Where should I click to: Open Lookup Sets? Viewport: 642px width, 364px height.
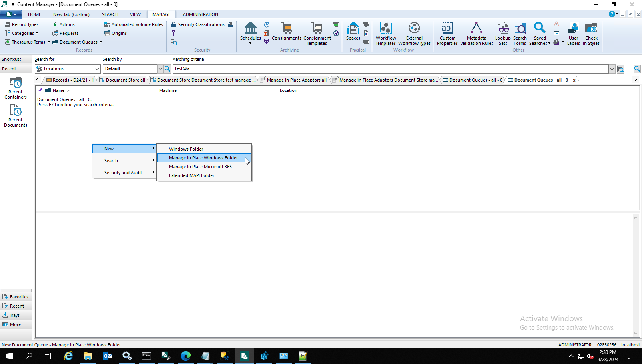point(503,34)
